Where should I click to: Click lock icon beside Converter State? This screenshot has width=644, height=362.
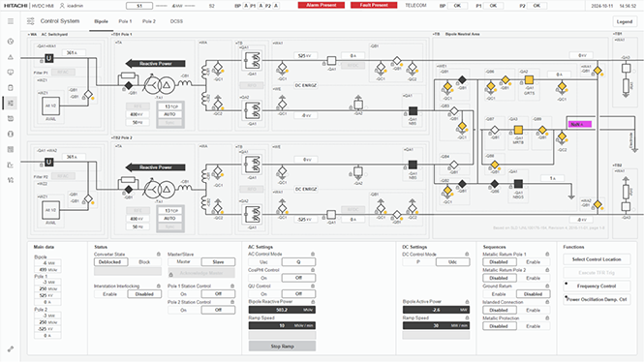(x=159, y=254)
